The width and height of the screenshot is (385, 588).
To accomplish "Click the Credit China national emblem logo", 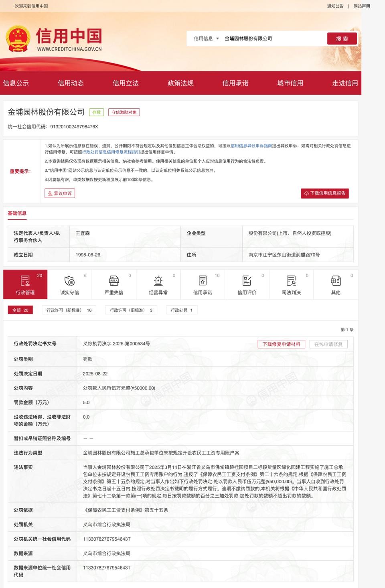I will point(18,39).
